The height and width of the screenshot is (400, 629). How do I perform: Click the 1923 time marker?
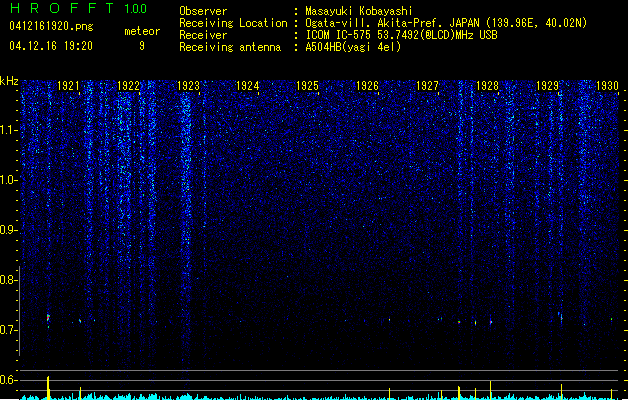[x=188, y=86]
